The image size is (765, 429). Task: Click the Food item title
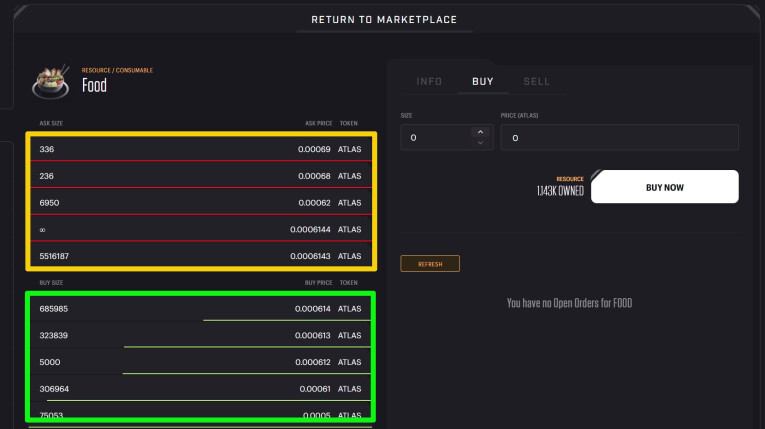94,85
